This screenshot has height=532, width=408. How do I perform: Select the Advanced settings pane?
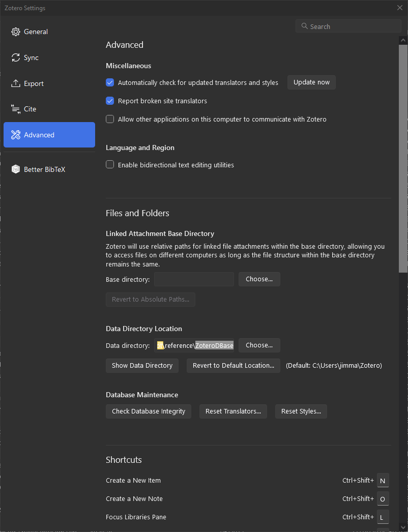(49, 135)
